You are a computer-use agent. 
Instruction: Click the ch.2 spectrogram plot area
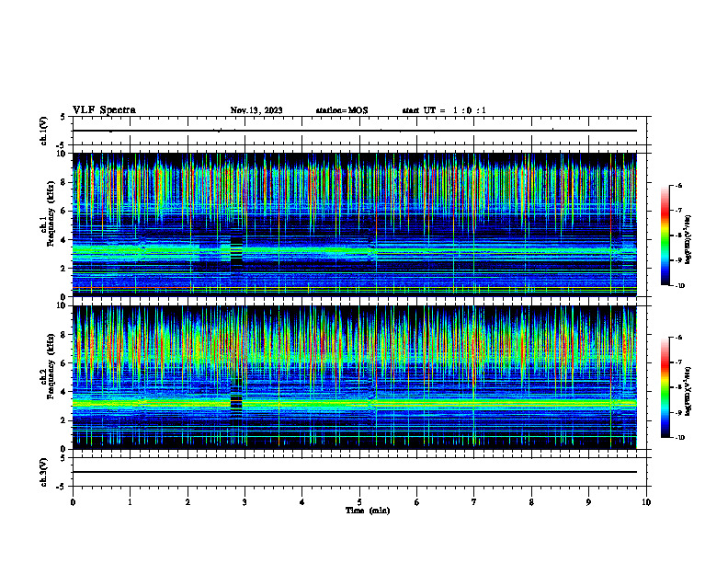click(354, 377)
